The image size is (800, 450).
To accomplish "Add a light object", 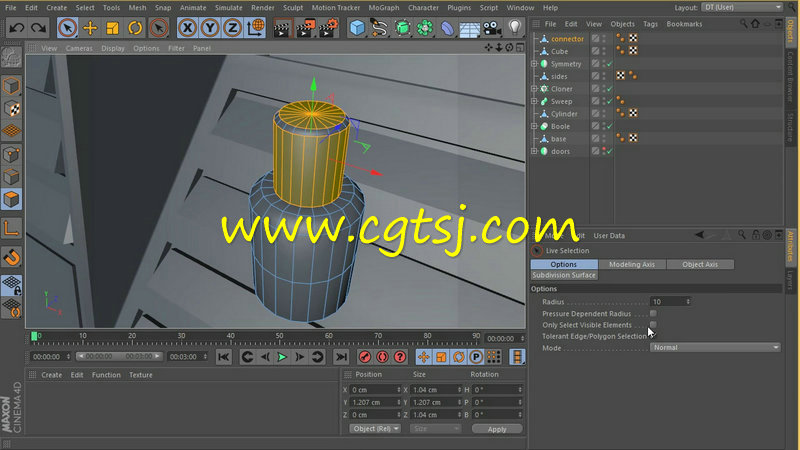I will coord(514,27).
